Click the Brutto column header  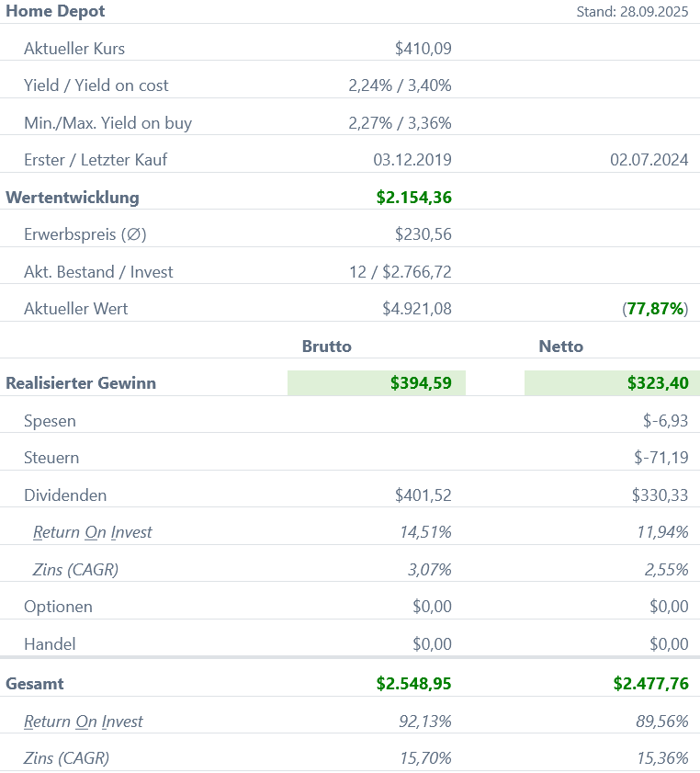tap(327, 347)
